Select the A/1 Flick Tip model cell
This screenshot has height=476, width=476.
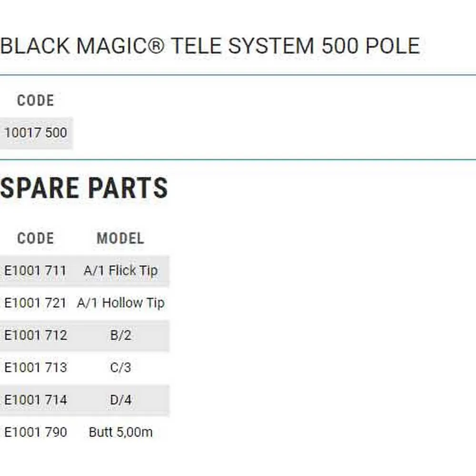point(120,271)
